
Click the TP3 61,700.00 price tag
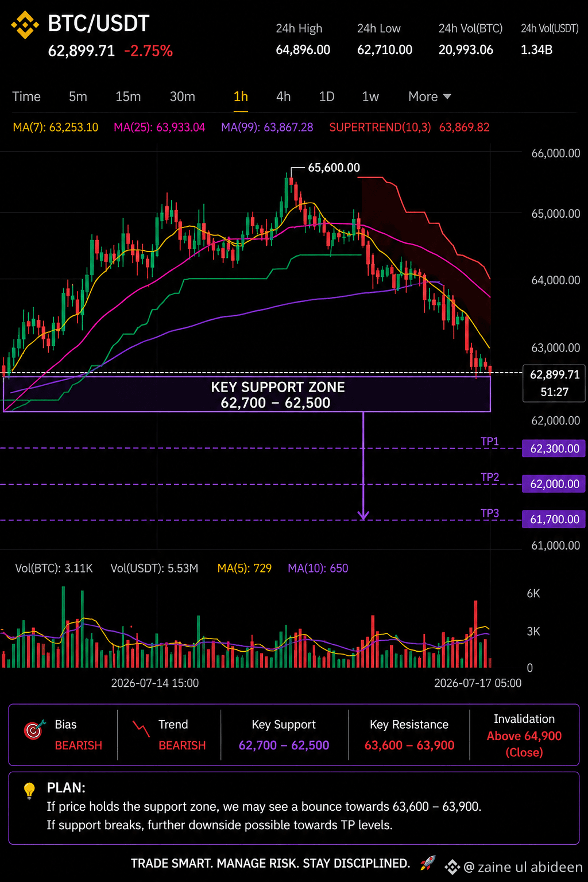[554, 520]
